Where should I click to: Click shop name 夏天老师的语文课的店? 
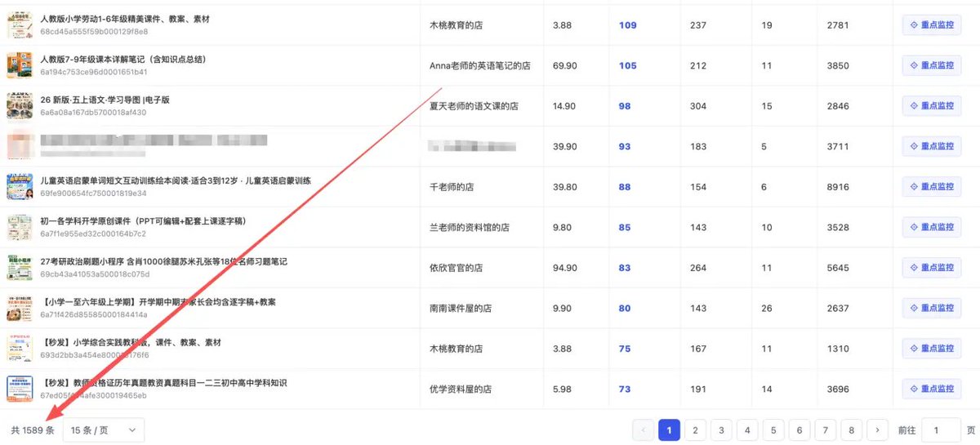pos(474,106)
